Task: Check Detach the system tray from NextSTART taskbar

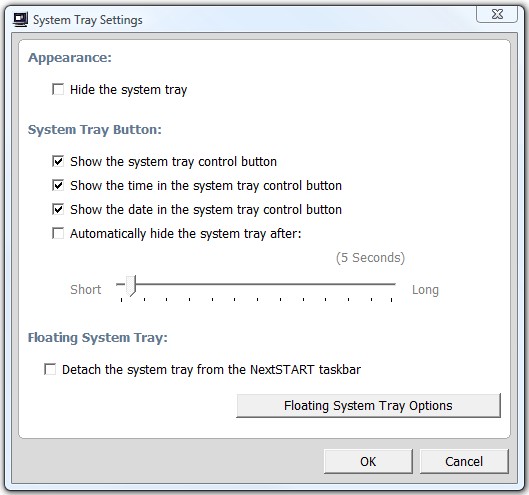Action: [50, 369]
